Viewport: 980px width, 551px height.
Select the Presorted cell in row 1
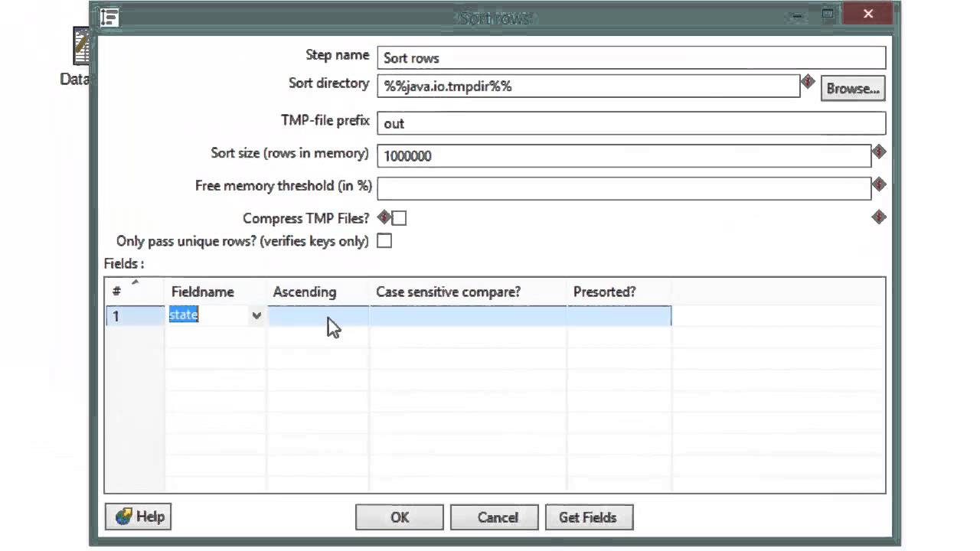619,315
